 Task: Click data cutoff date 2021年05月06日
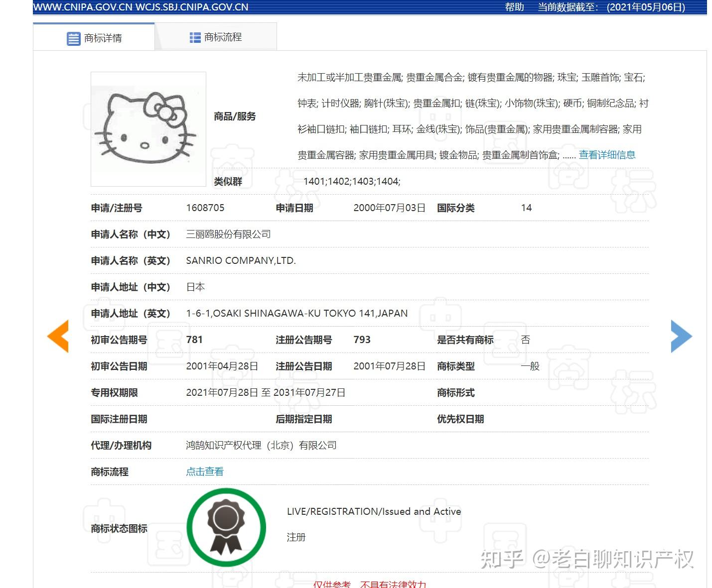646,7
